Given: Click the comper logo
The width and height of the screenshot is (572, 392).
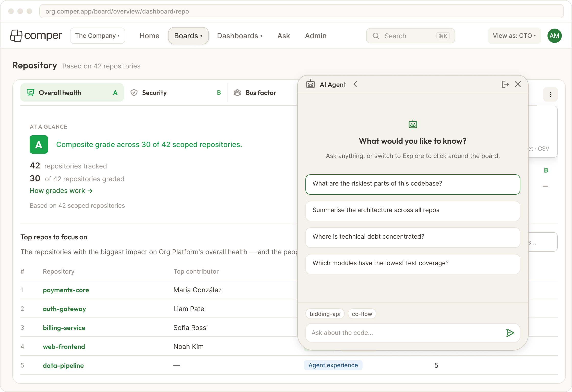Looking at the screenshot, I should pos(36,36).
